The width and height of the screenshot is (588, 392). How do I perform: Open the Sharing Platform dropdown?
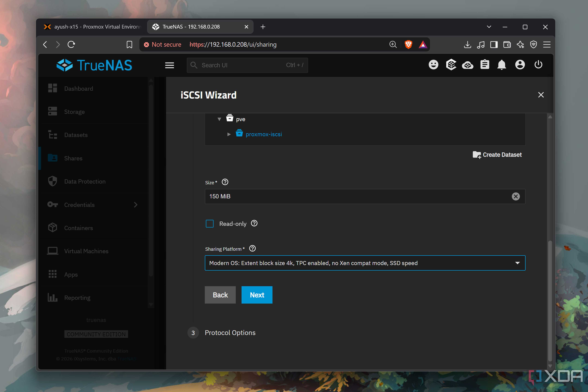tap(365, 263)
